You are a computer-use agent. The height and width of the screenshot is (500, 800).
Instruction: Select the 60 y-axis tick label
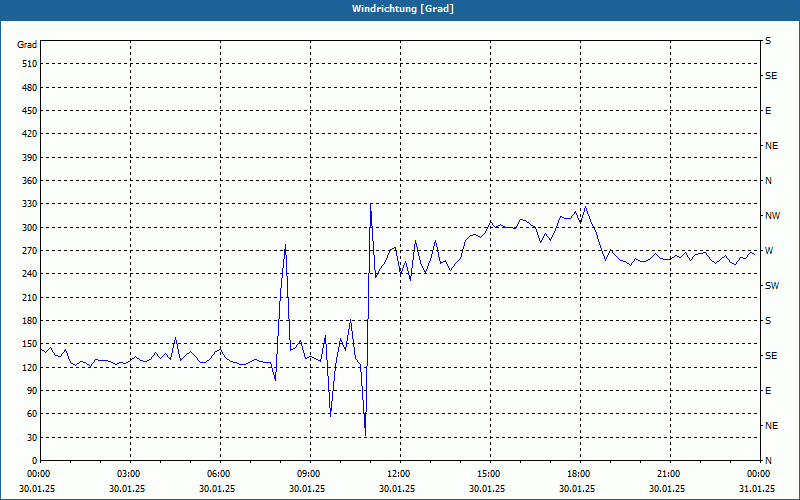tap(31, 414)
